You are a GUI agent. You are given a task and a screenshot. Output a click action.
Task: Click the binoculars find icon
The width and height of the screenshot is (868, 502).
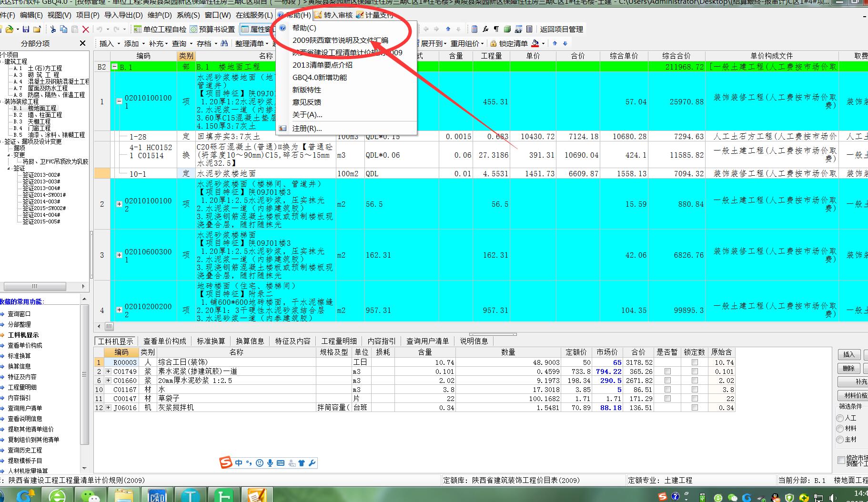[x=224, y=43]
